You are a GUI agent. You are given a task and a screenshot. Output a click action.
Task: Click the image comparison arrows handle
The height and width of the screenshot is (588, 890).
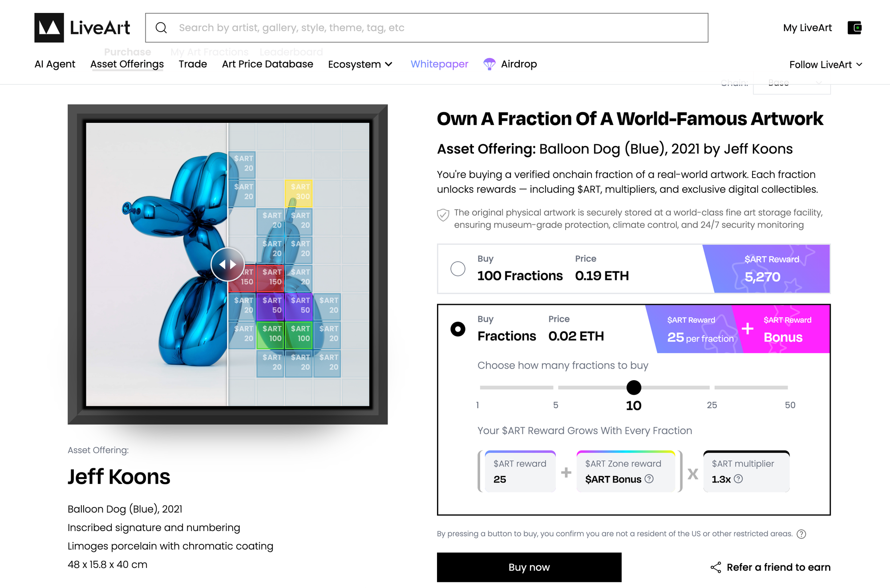click(227, 264)
